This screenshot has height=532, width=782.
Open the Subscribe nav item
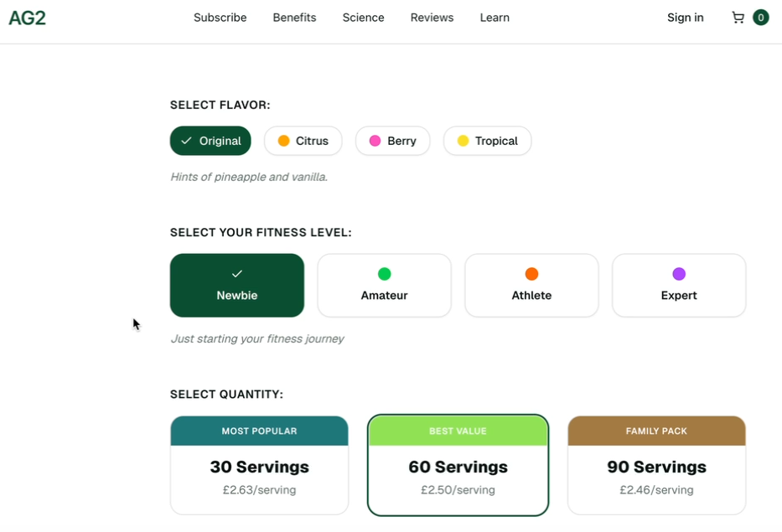click(x=220, y=18)
